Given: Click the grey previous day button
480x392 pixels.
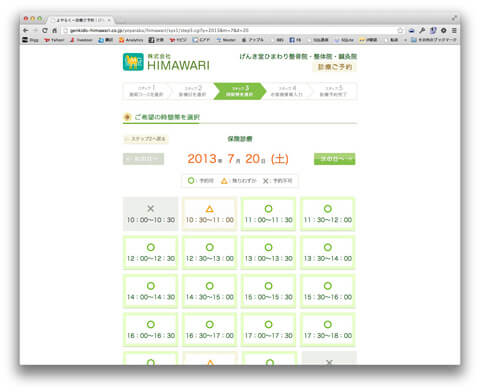Looking at the screenshot, I should 143,159.
